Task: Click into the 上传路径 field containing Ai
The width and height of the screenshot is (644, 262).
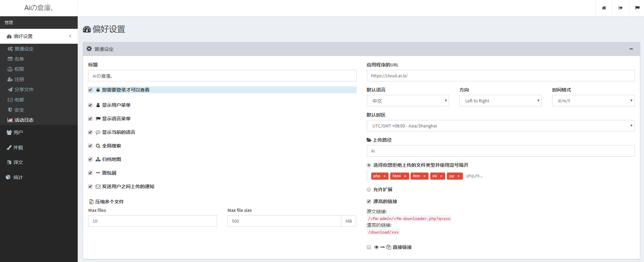Action: [501, 151]
